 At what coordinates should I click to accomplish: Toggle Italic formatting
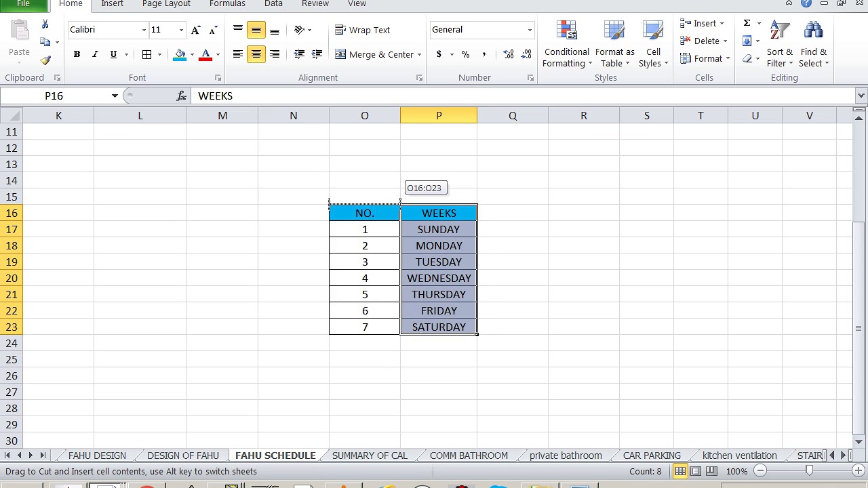click(95, 54)
